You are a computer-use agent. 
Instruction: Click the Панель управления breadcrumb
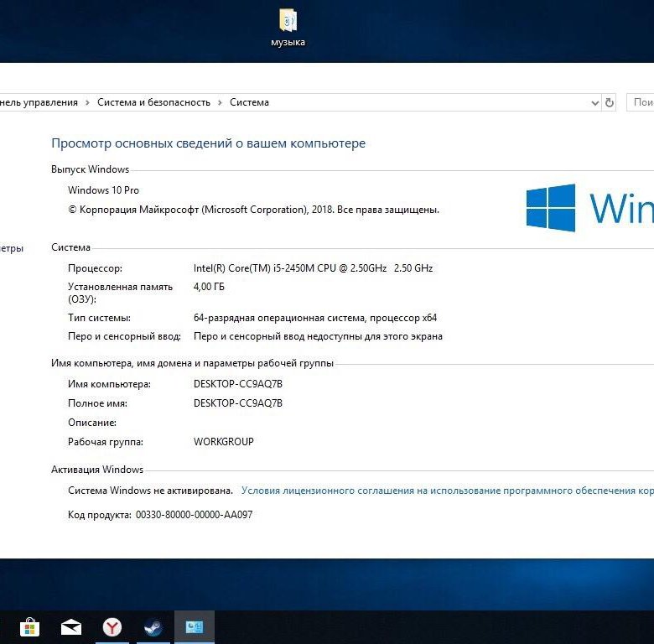click(39, 102)
